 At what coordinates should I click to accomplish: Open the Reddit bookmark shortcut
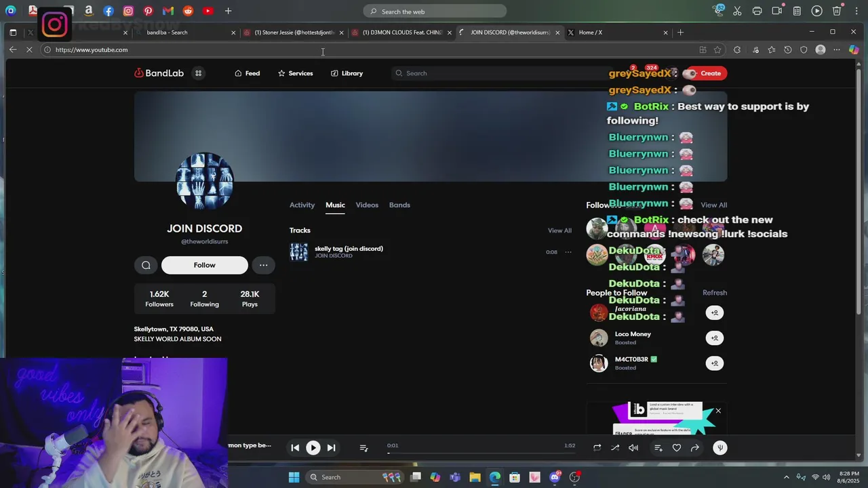[188, 11]
